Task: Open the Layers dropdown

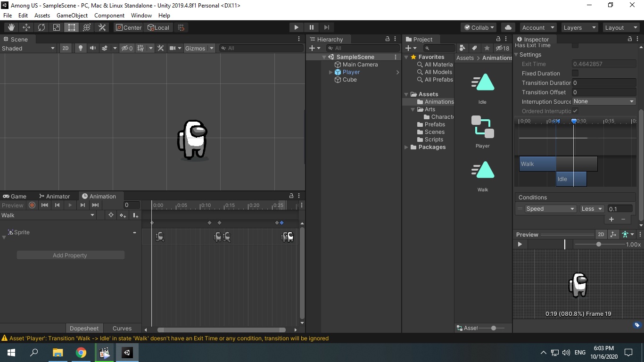Action: click(x=579, y=27)
